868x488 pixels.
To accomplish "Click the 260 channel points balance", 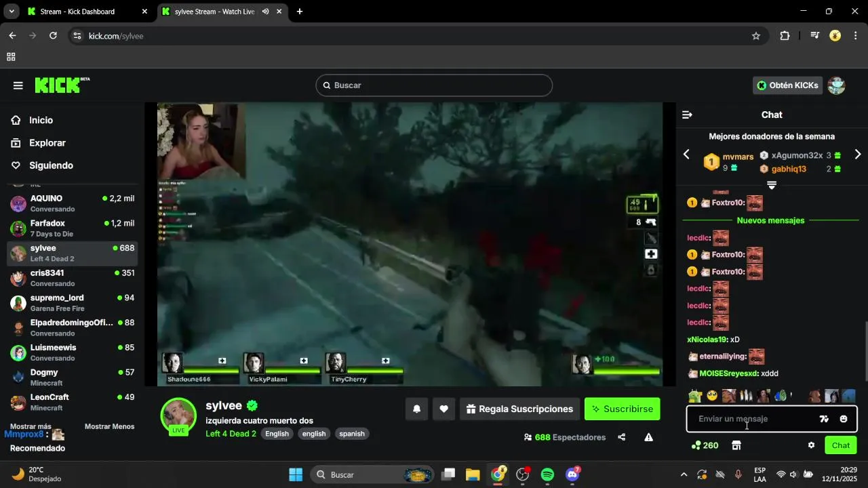I will 705,445.
